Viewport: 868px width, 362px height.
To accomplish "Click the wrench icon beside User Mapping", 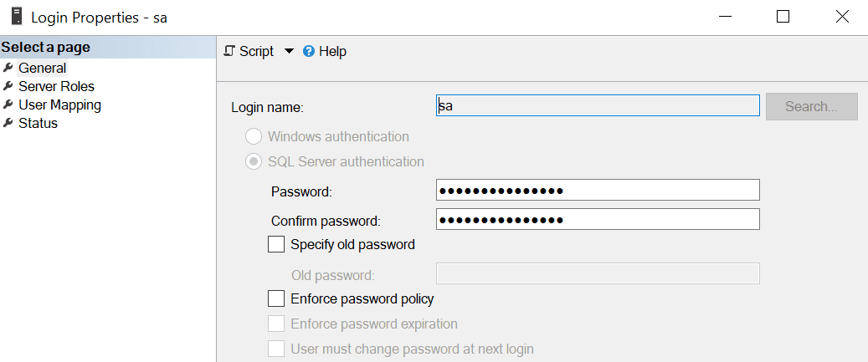I will coord(8,105).
